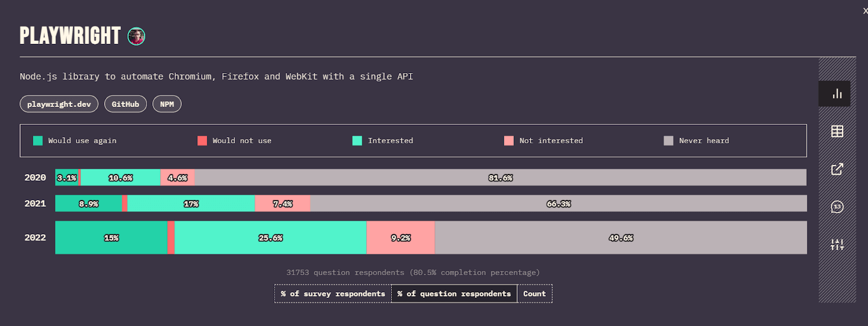Select '% of survey respondents' option

pos(333,294)
